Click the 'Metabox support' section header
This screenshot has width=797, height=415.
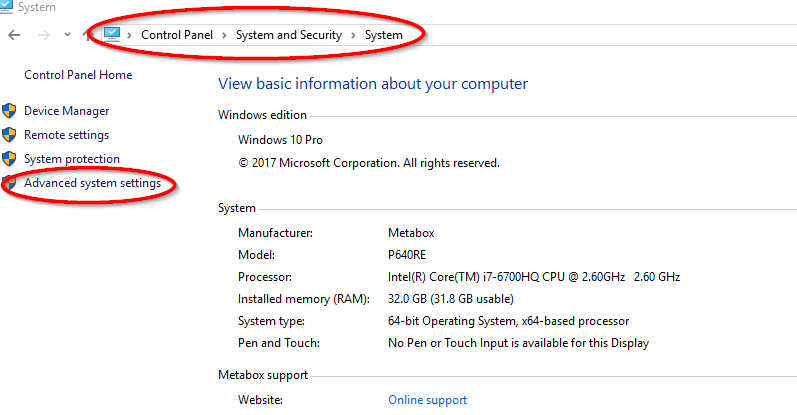click(x=263, y=375)
